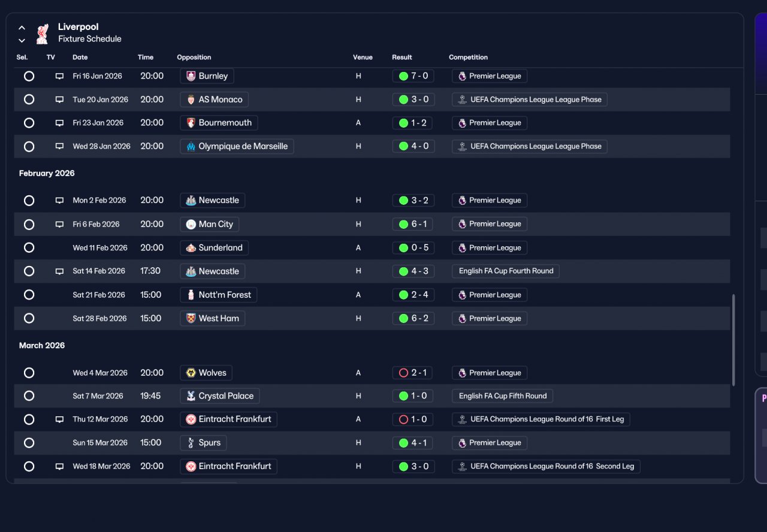Select the Spurs fixture radio circle
The height and width of the screenshot is (532, 767).
pyautogui.click(x=29, y=443)
